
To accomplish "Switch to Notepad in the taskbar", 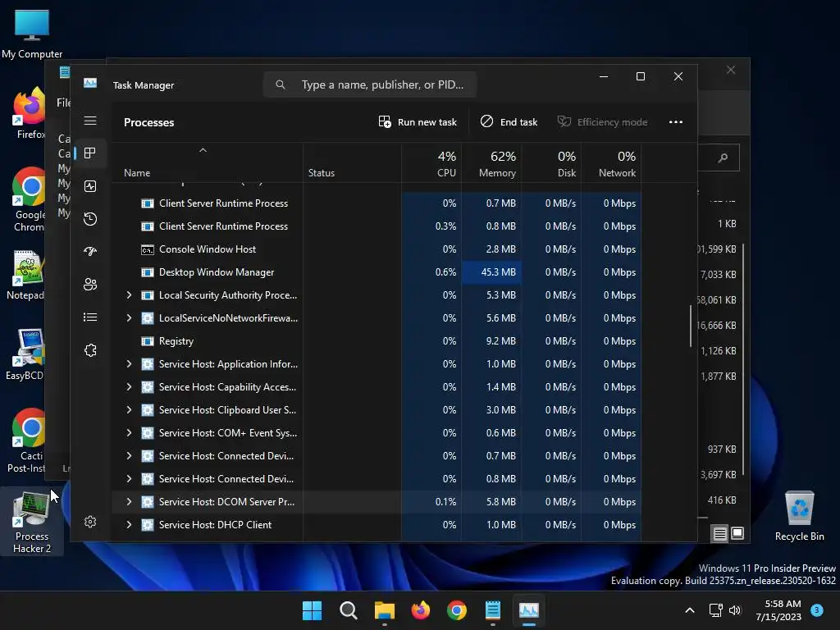I will coord(492,610).
